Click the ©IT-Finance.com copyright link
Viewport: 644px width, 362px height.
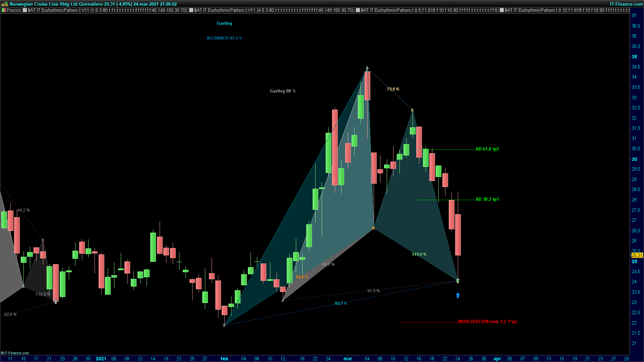(15, 353)
